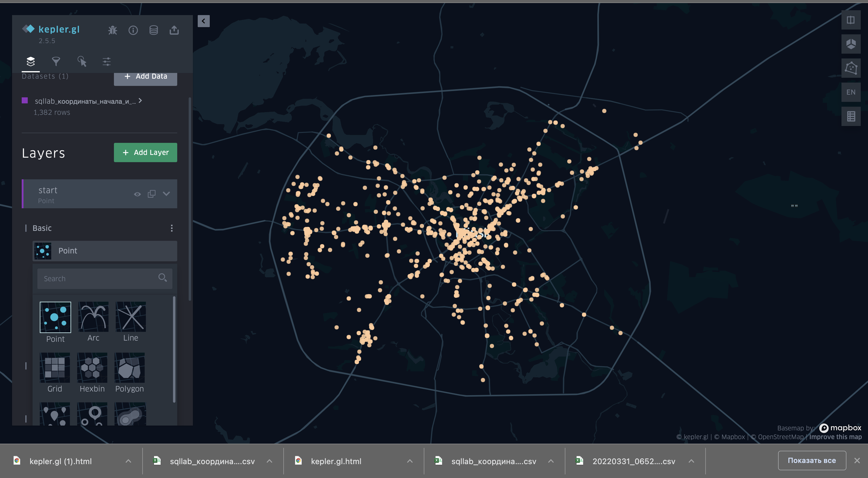868x478 pixels.
Task: Toggle 3D map view cube icon
Action: point(851,44)
